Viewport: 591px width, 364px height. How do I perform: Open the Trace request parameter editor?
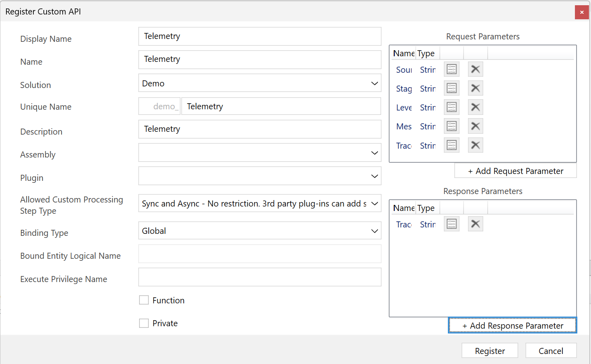pyautogui.click(x=451, y=145)
